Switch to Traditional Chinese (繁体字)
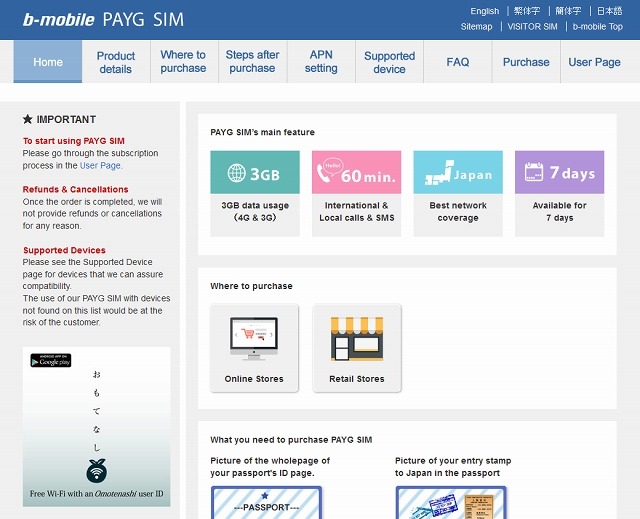 pyautogui.click(x=527, y=11)
